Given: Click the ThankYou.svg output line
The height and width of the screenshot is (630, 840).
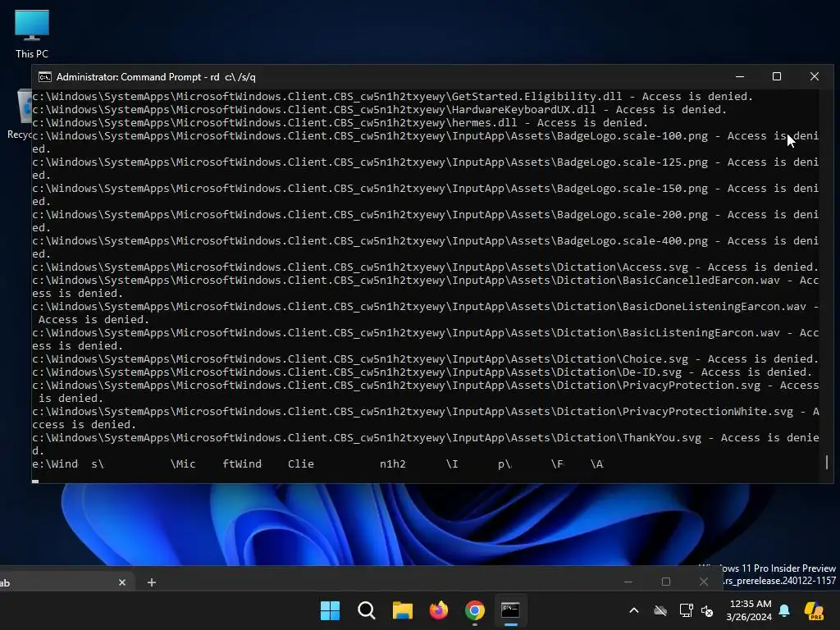Looking at the screenshot, I should coord(426,444).
